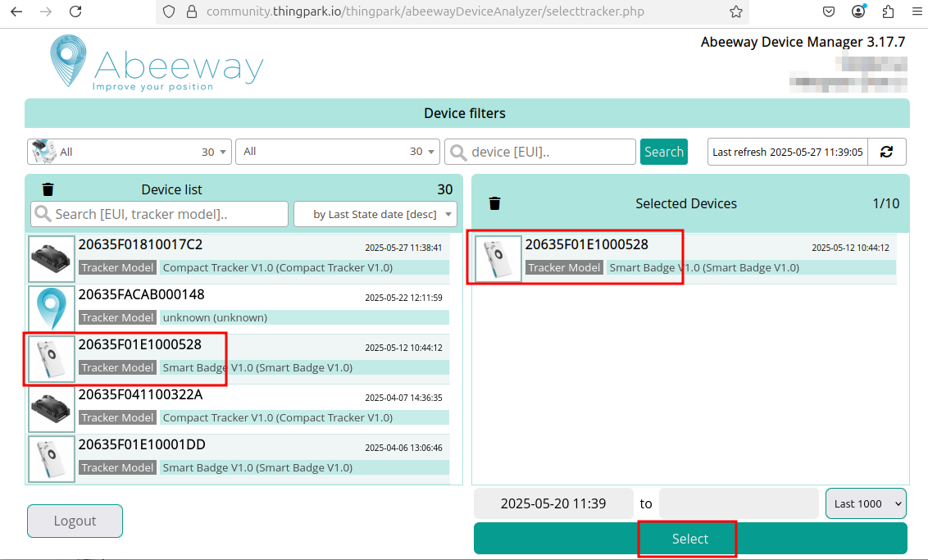
Task: Open the second All filter dropdown
Action: pyautogui.click(x=338, y=152)
